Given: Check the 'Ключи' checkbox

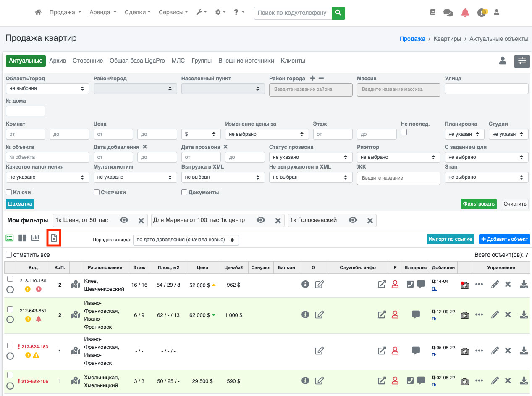Looking at the screenshot, I should pos(9,192).
